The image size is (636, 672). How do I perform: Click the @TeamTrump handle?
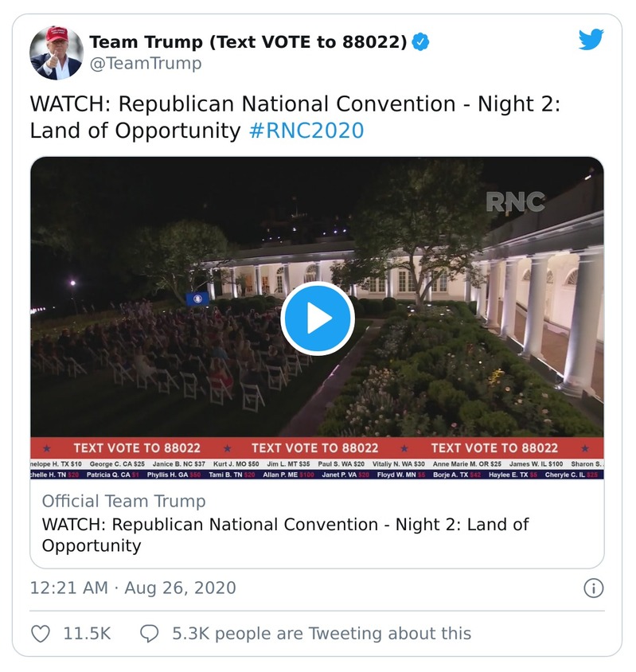click(145, 64)
